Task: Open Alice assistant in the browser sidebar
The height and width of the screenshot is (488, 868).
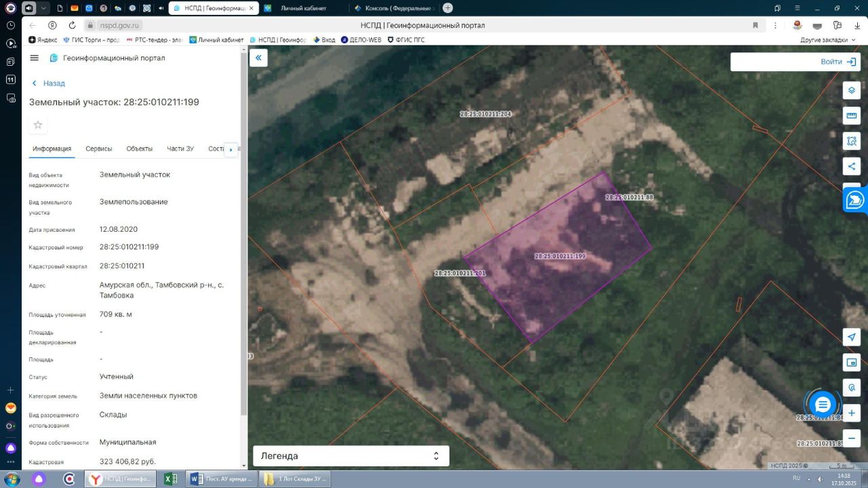Action: click(x=11, y=448)
